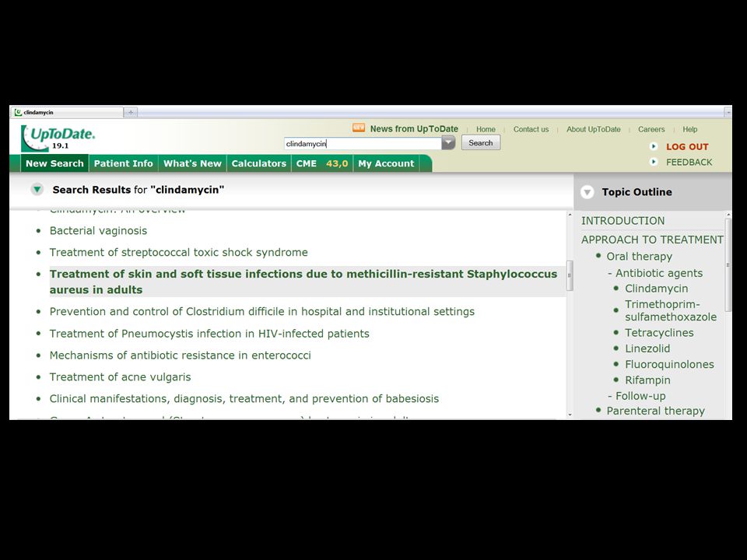Click the Topic Outline scrollbar thumb

(728, 265)
